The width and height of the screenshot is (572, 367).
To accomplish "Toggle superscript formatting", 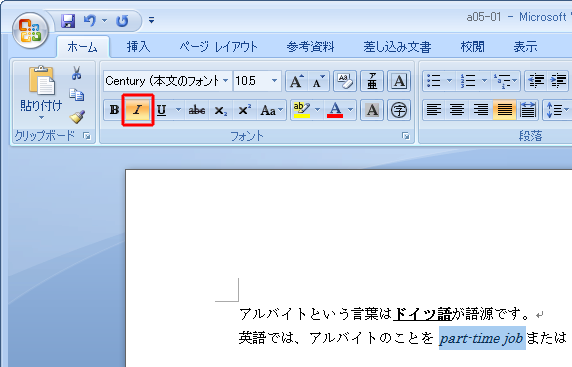I will point(244,110).
